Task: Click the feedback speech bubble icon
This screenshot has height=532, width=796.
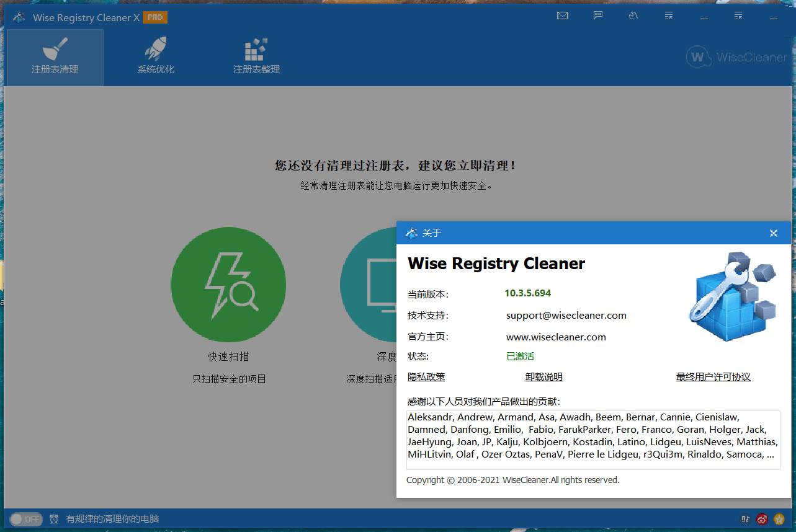Action: (597, 16)
